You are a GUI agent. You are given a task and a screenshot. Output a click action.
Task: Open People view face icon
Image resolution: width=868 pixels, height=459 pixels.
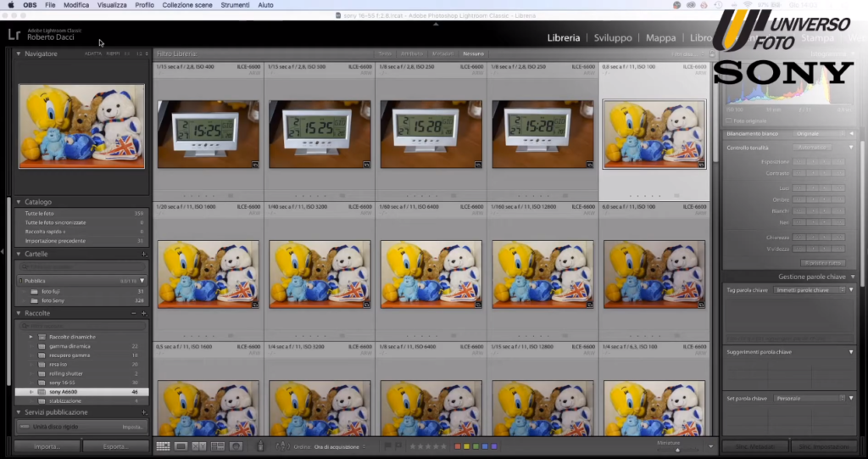(x=236, y=446)
